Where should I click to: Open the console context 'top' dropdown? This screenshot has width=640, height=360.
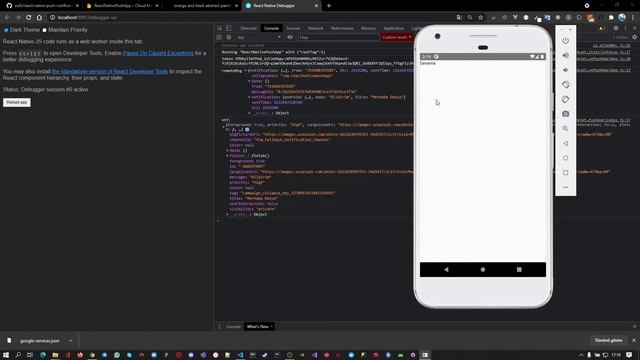click(x=259, y=37)
